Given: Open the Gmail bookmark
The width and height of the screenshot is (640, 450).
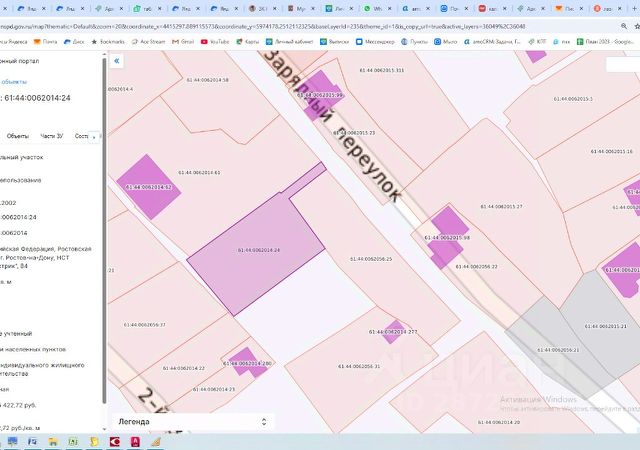Looking at the screenshot, I should (x=183, y=42).
